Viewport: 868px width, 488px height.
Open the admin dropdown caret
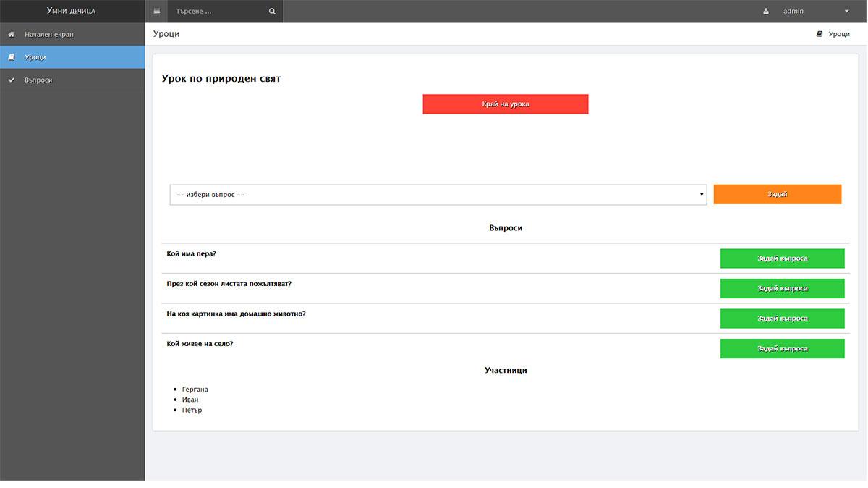[x=847, y=12]
